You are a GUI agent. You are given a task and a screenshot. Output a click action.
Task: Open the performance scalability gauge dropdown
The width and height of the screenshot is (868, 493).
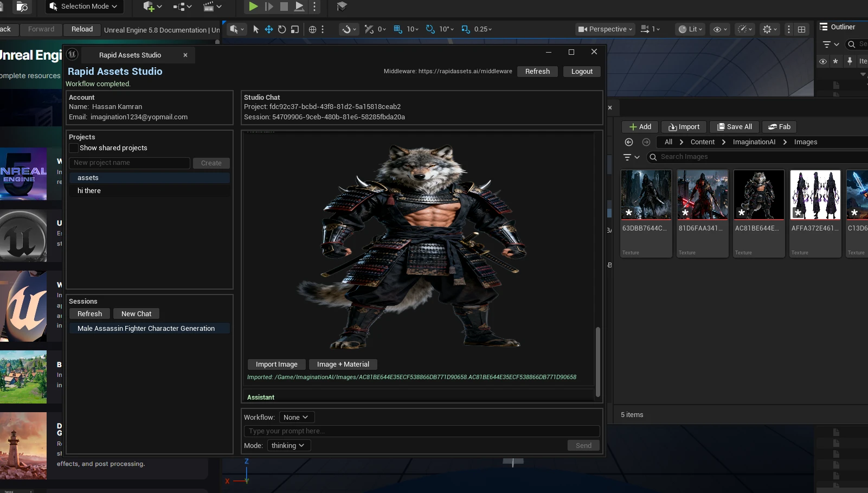pyautogui.click(x=745, y=29)
